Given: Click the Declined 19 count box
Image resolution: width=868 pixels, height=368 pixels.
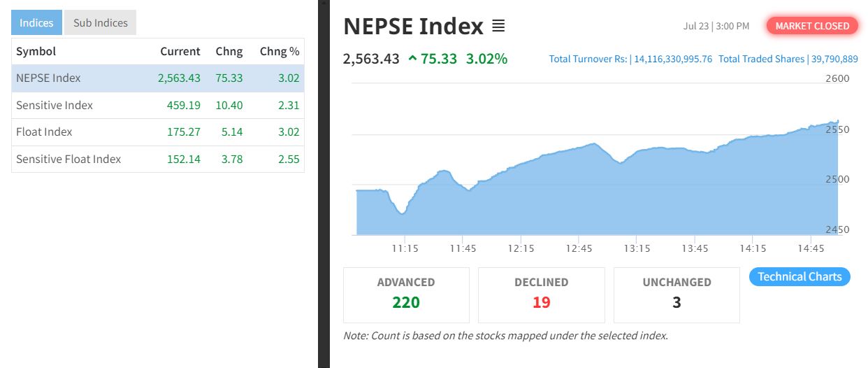Looking at the screenshot, I should [542, 295].
